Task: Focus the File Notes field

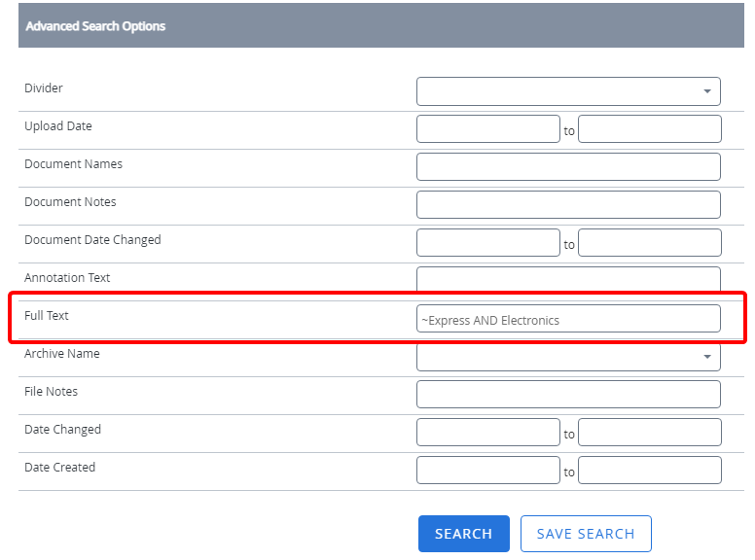Action: [568, 395]
